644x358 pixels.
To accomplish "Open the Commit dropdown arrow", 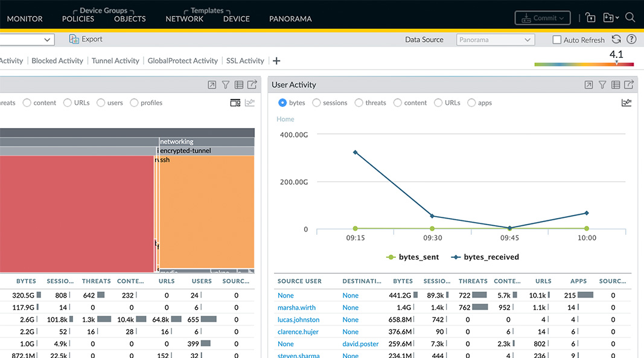I will [562, 18].
